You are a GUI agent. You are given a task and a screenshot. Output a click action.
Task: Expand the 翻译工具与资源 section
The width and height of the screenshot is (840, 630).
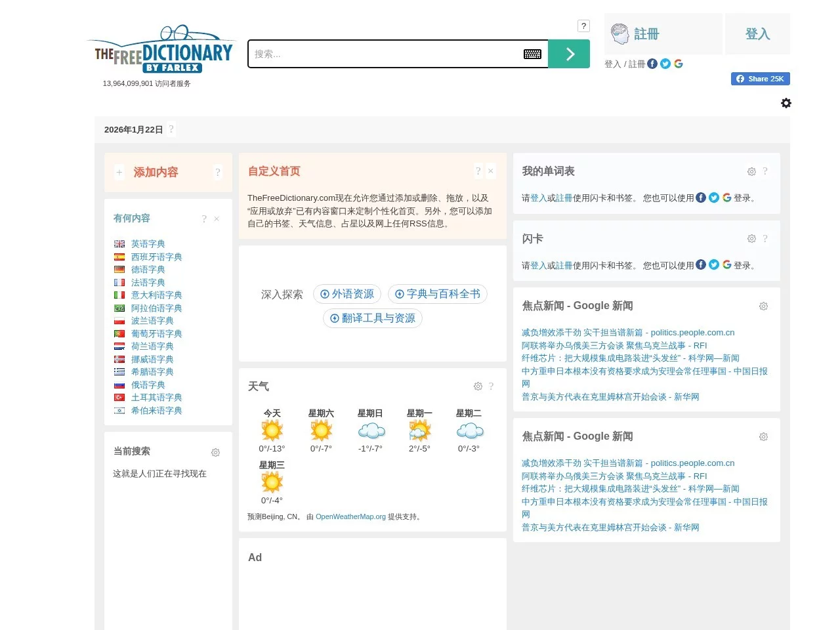(x=372, y=318)
